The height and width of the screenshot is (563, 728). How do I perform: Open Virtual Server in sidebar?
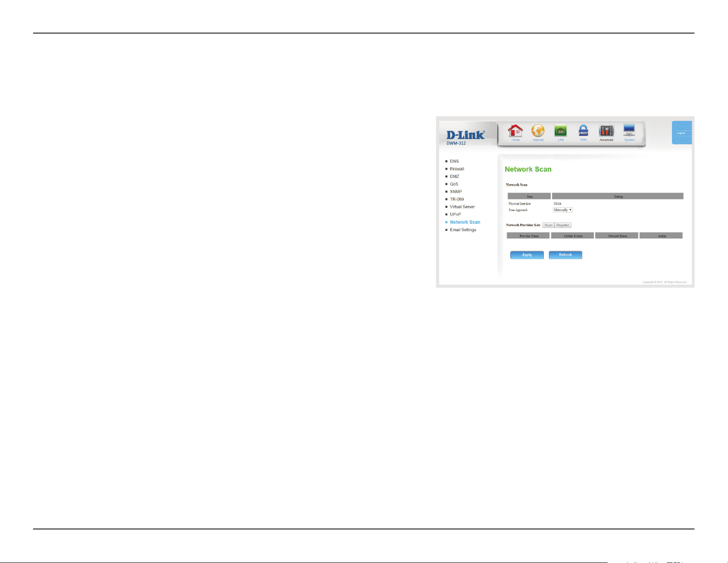462,207
